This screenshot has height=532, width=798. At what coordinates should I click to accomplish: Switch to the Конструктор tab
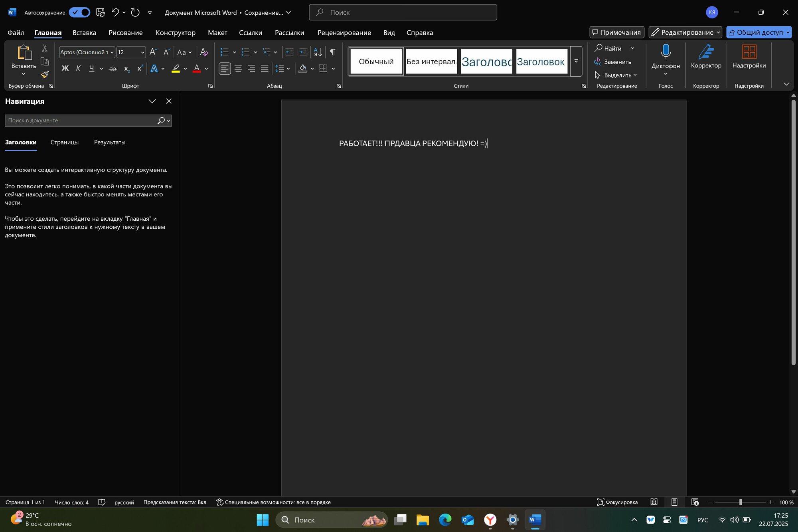176,33
